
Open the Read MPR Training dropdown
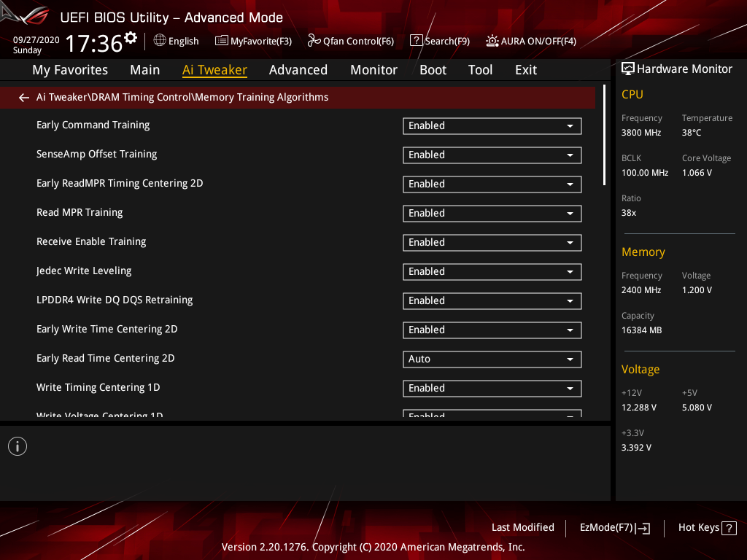pyautogui.click(x=492, y=214)
